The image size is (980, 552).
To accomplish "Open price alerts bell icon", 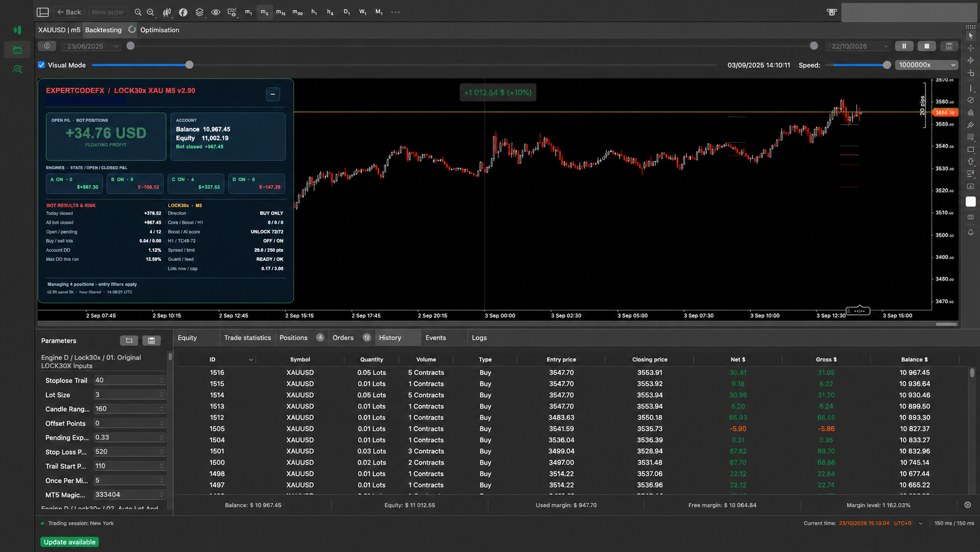I will (x=971, y=232).
